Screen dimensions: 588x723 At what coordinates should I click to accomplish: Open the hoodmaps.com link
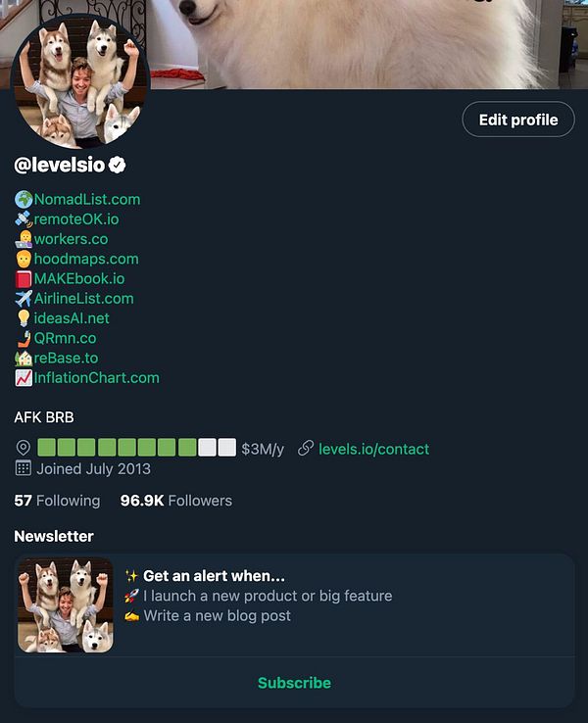coord(86,259)
